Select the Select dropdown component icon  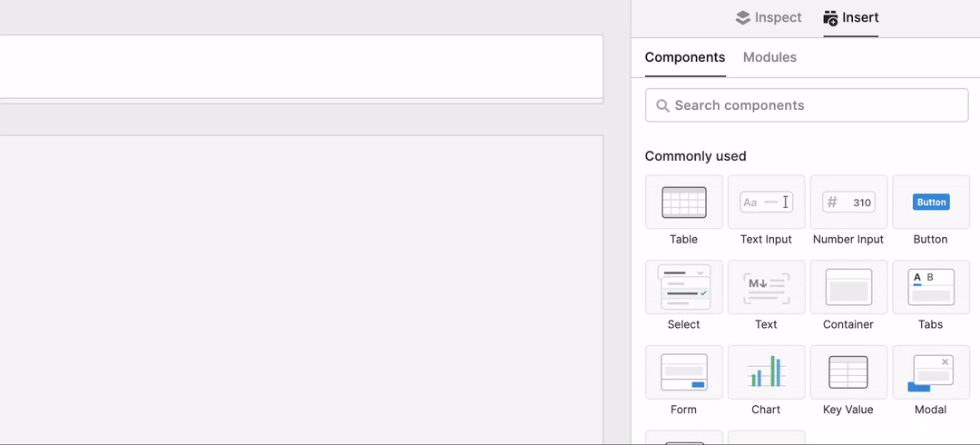coord(684,287)
